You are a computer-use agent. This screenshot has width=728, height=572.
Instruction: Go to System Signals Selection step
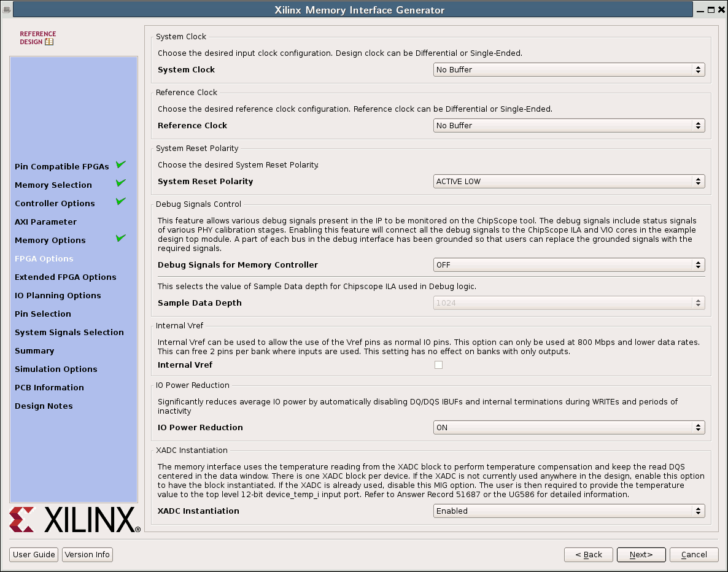[x=69, y=333]
